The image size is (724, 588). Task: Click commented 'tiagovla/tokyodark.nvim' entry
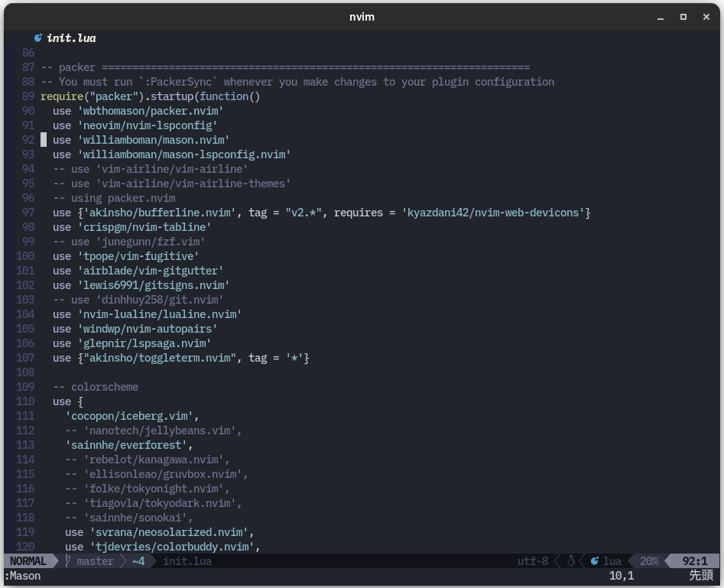pyautogui.click(x=154, y=503)
